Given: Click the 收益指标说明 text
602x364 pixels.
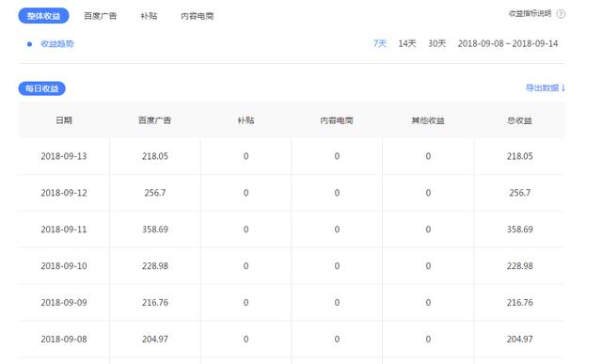Looking at the screenshot, I should 530,13.
